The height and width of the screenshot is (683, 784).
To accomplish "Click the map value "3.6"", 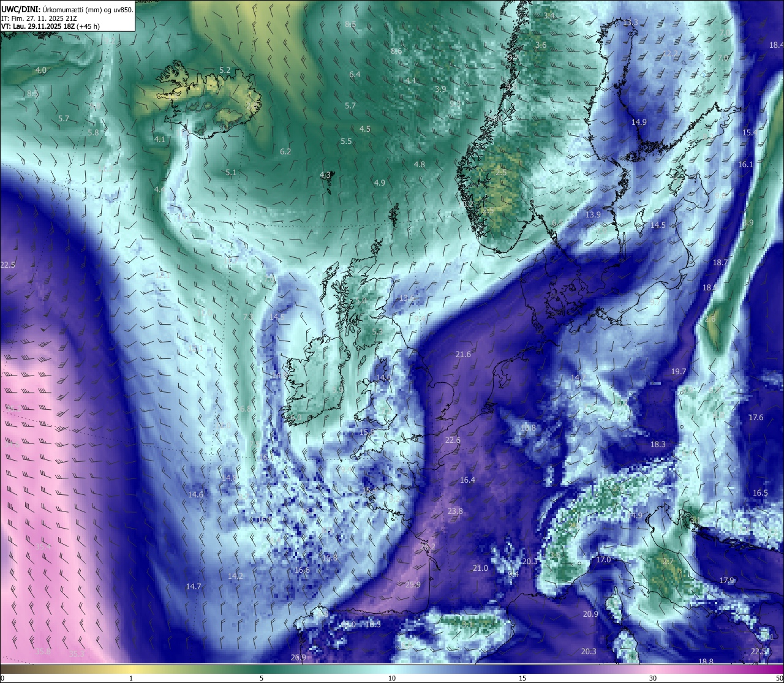I will (x=541, y=45).
